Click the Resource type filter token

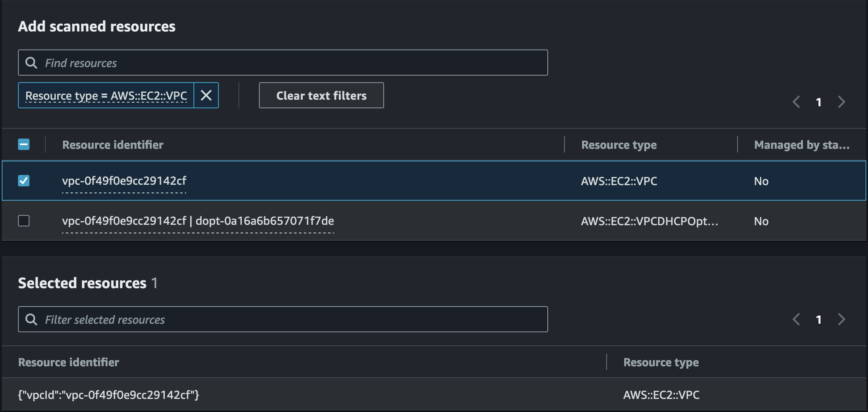click(x=106, y=95)
